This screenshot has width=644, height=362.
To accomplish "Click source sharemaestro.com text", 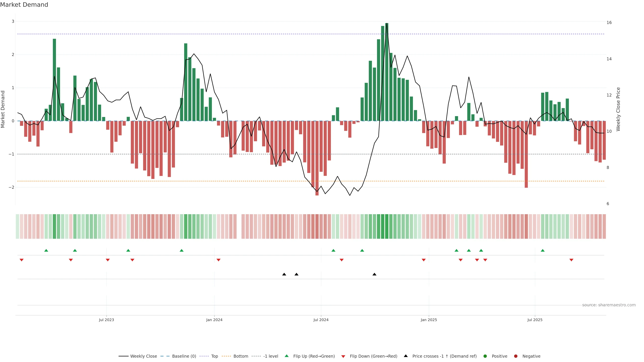I will click(x=609, y=305).
